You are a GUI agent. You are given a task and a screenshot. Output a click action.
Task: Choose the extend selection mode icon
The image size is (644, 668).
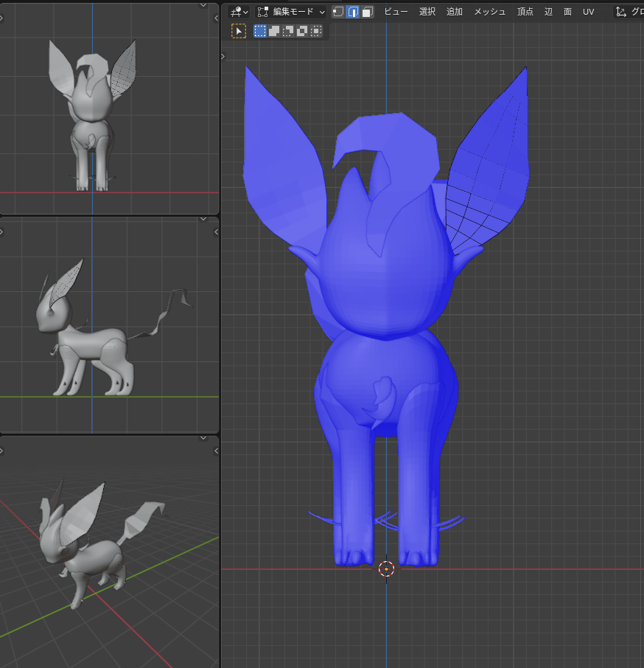click(x=274, y=31)
